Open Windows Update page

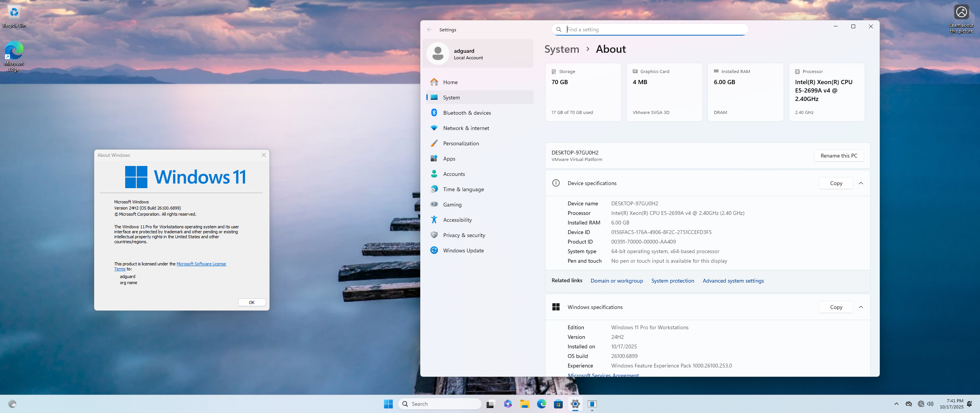[x=463, y=250]
